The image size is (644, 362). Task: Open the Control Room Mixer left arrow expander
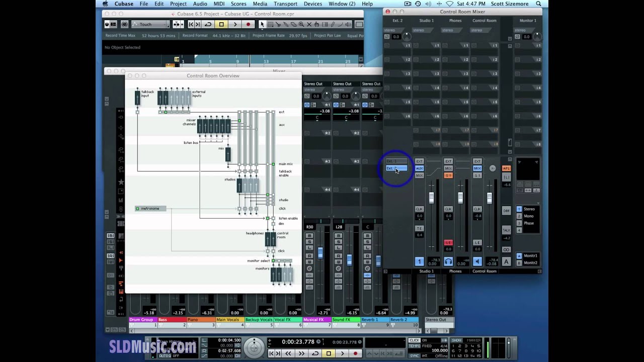pyautogui.click(x=386, y=271)
